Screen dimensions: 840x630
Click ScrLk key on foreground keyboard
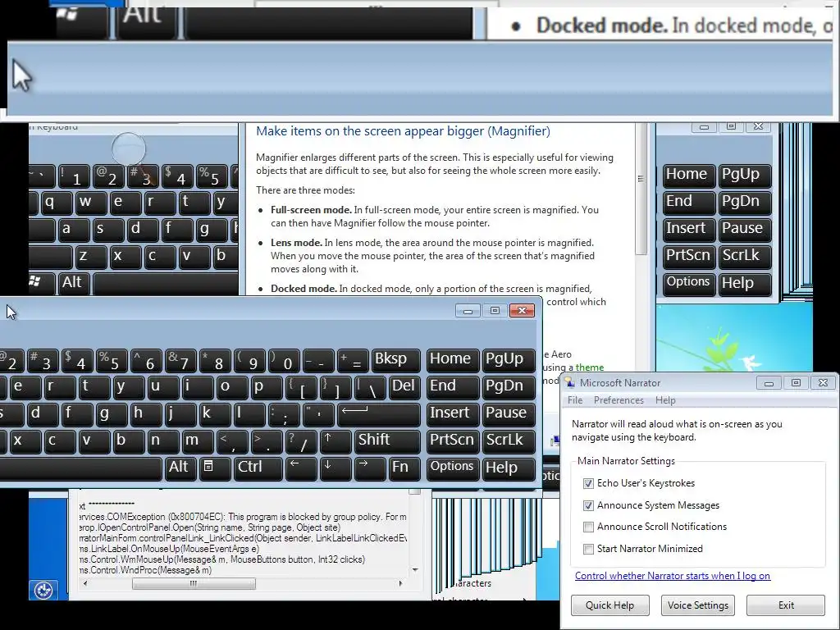(508, 441)
